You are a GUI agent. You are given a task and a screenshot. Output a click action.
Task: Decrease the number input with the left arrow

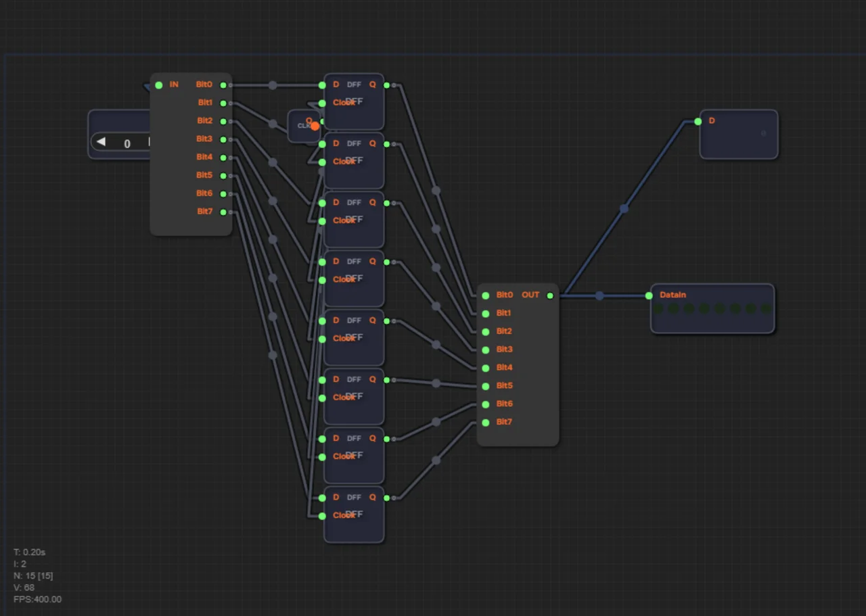point(101,142)
